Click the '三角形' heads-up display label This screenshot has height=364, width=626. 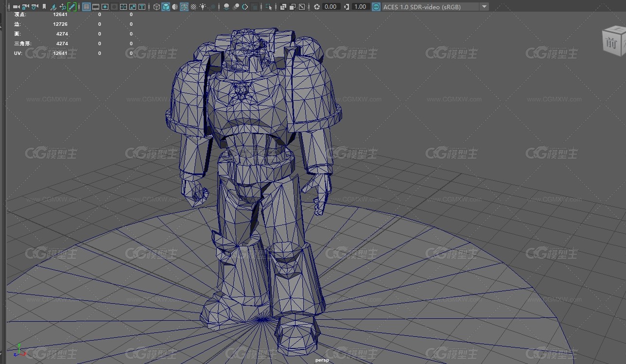pyautogui.click(x=23, y=44)
